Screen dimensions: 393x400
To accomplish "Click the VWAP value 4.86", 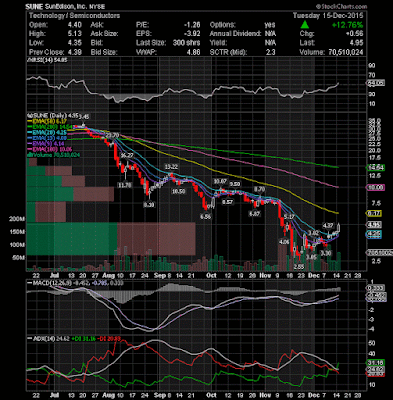I will (x=194, y=52).
